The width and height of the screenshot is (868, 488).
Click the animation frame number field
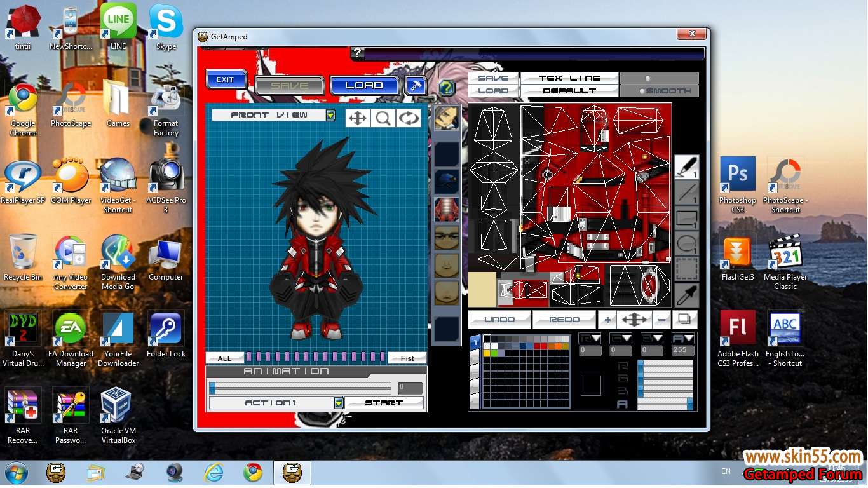410,388
